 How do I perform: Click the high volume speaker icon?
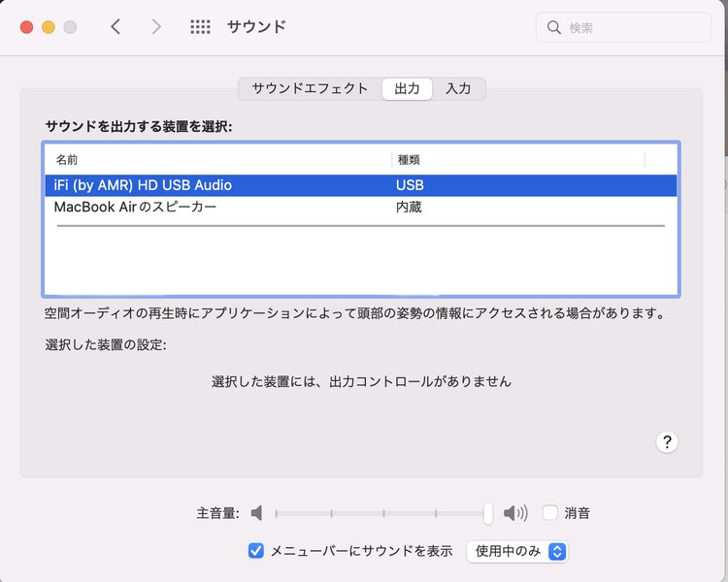[515, 513]
